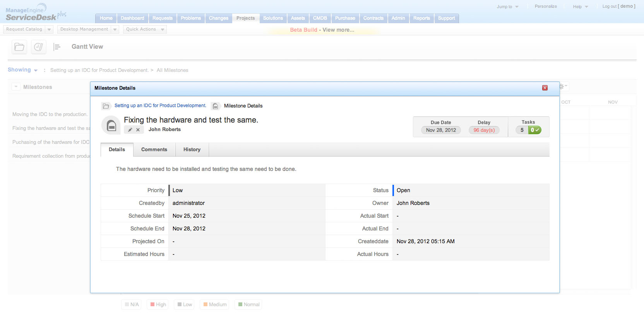
Task: Open the Contracts tab
Action: tap(373, 18)
